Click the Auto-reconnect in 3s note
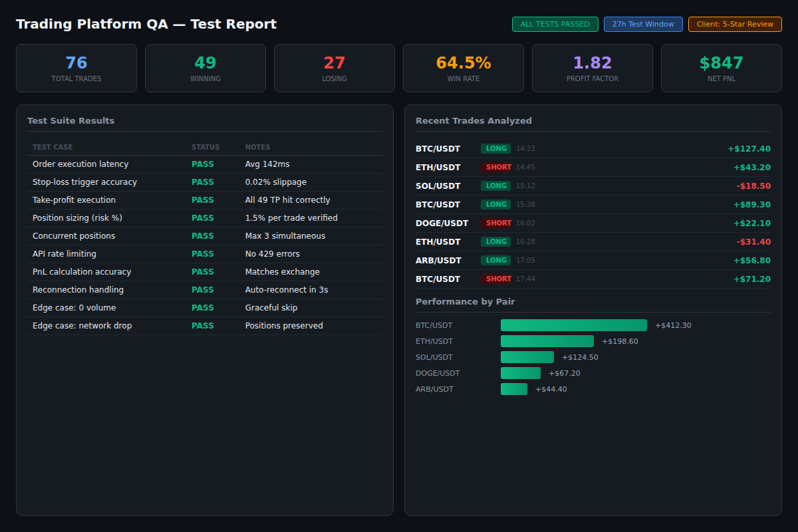Viewport: 798px width, 532px height. [x=287, y=290]
